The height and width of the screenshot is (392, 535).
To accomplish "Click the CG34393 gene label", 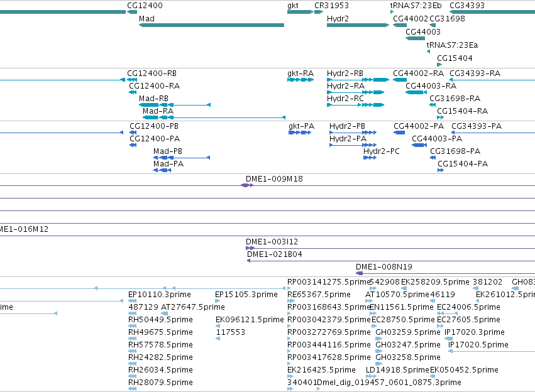I will tap(467, 6).
